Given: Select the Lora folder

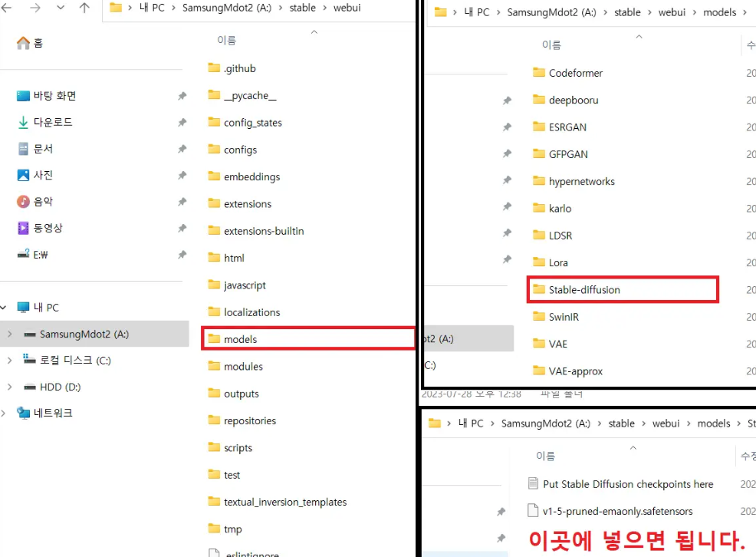Looking at the screenshot, I should tap(550, 262).
